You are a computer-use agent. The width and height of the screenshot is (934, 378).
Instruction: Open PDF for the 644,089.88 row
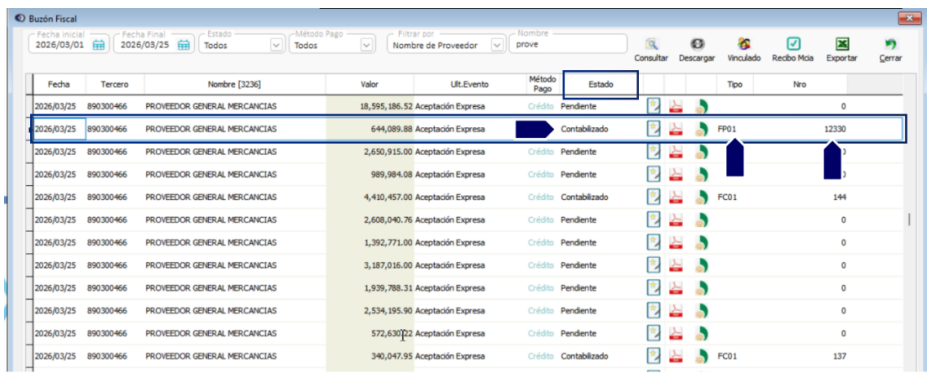click(675, 129)
